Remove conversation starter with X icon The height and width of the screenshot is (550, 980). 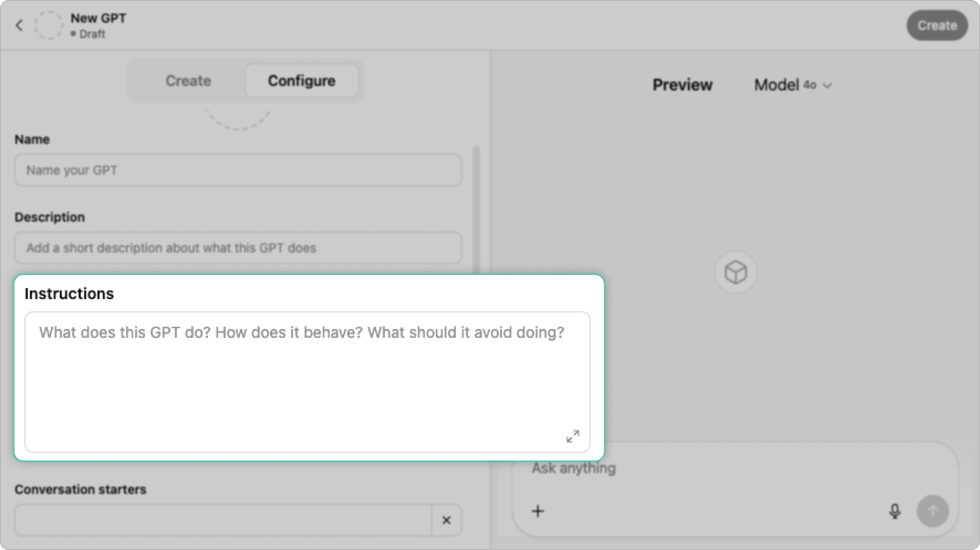pyautogui.click(x=446, y=520)
